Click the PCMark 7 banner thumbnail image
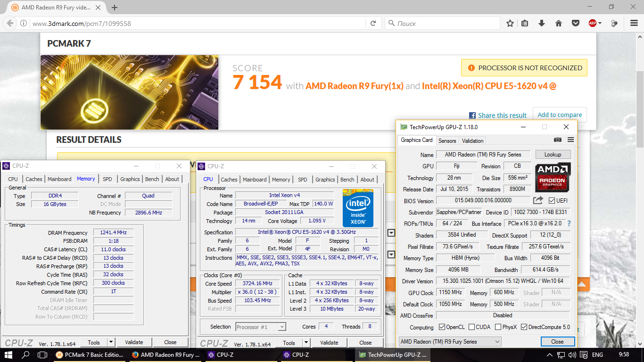 (x=130, y=92)
